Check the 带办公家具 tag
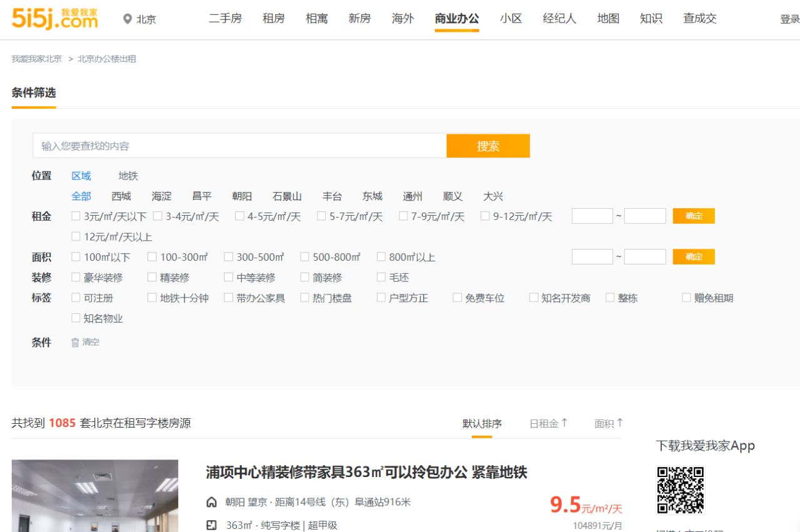The height and width of the screenshot is (532, 800). click(x=228, y=298)
